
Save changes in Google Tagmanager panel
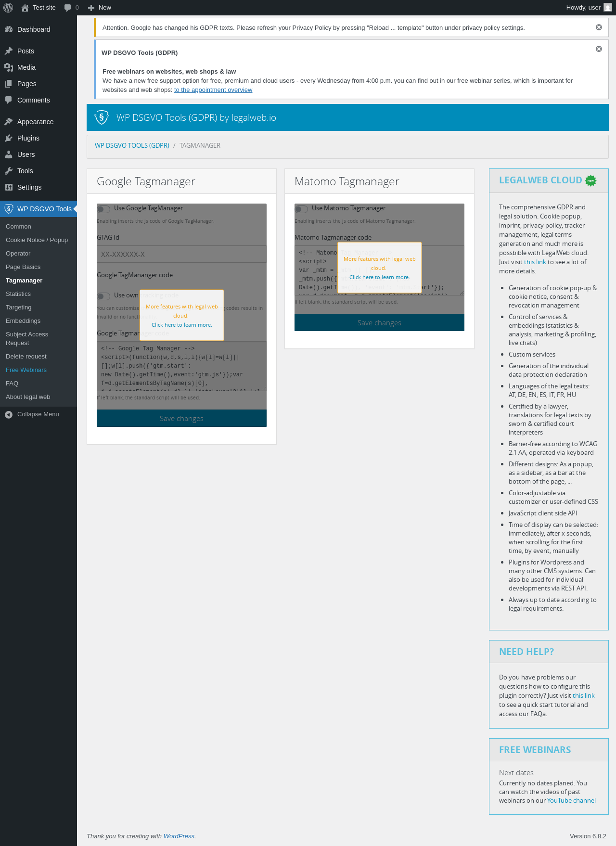181,418
